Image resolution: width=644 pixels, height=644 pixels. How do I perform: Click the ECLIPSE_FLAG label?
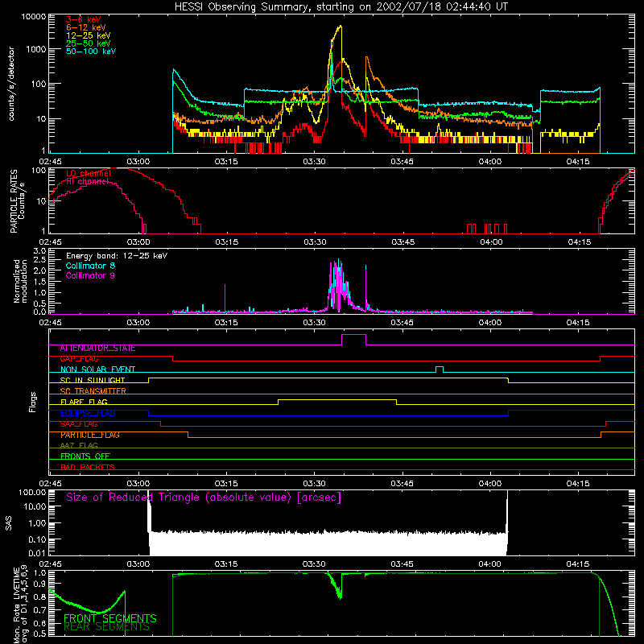[88, 413]
